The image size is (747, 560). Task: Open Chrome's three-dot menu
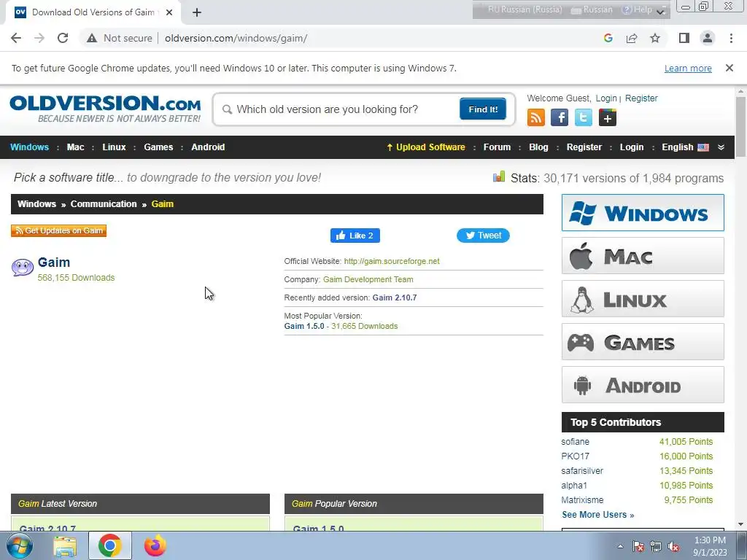coord(731,38)
